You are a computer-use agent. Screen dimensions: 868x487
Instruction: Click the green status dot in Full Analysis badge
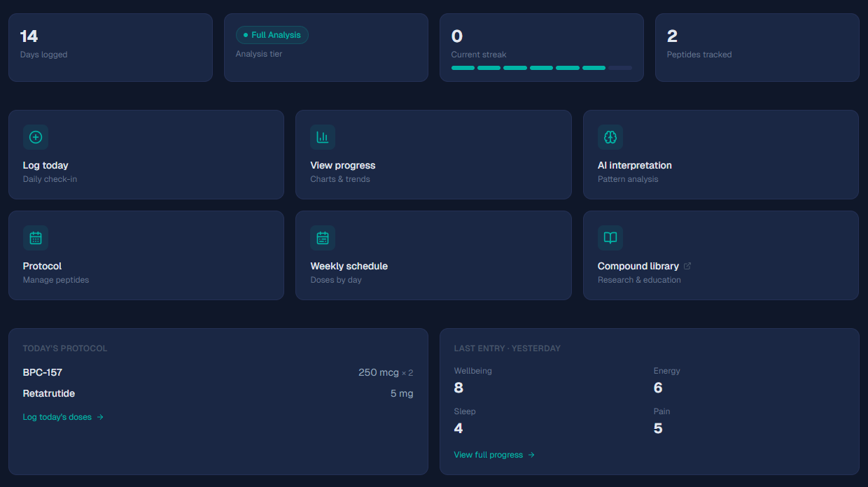pos(245,34)
